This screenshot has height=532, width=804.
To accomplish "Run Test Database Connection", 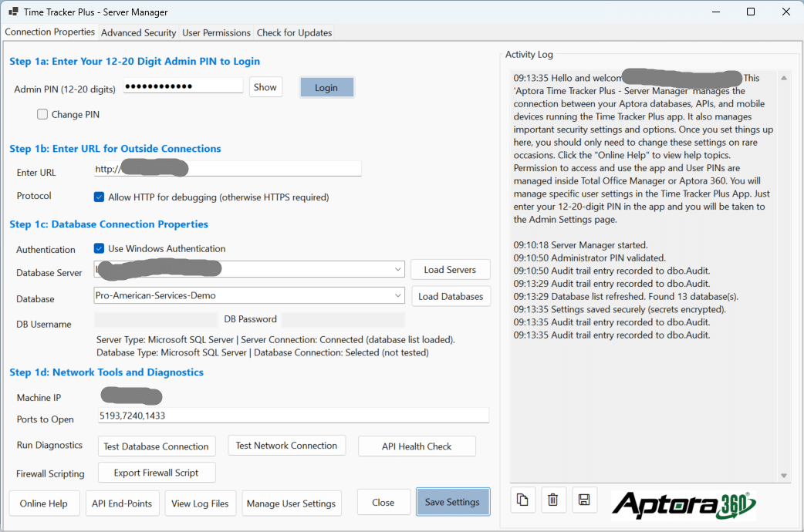I will click(x=157, y=446).
